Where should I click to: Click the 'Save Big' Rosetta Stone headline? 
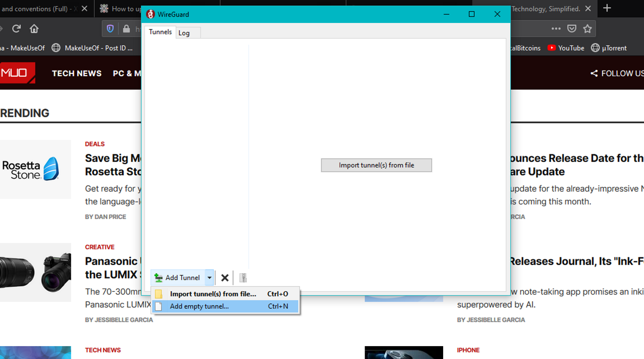point(113,165)
